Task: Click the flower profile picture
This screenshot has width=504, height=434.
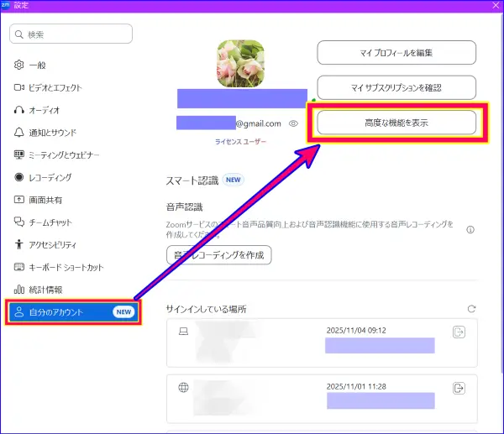Action: [240, 64]
